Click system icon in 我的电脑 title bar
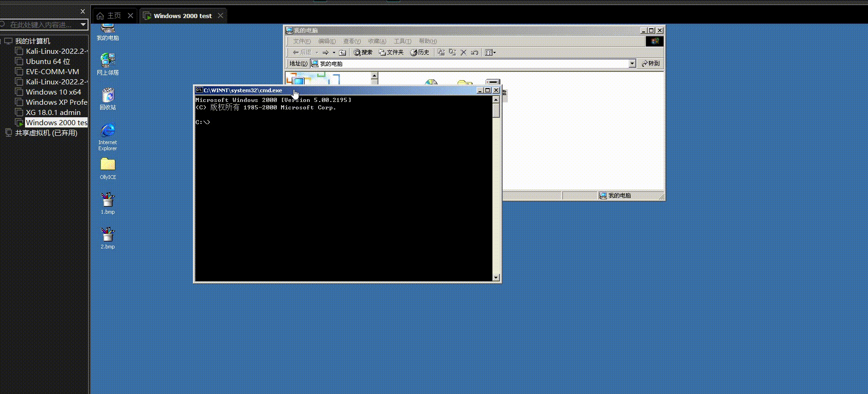 289,30
